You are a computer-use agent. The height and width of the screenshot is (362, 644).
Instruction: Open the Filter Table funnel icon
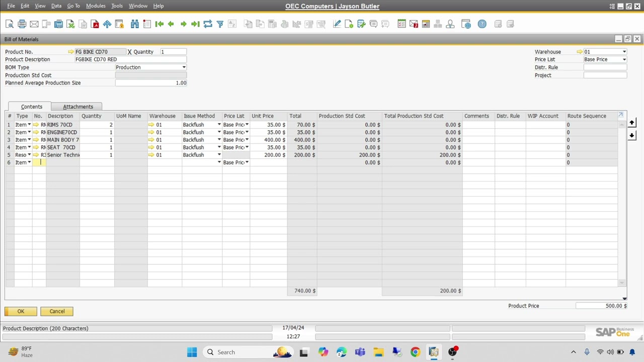pos(220,24)
